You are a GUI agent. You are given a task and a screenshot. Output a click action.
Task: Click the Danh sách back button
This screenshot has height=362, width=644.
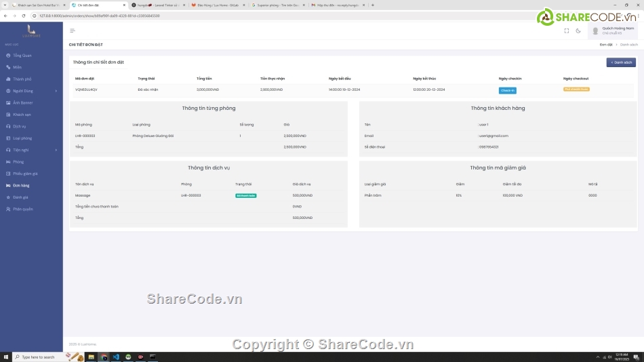point(621,62)
